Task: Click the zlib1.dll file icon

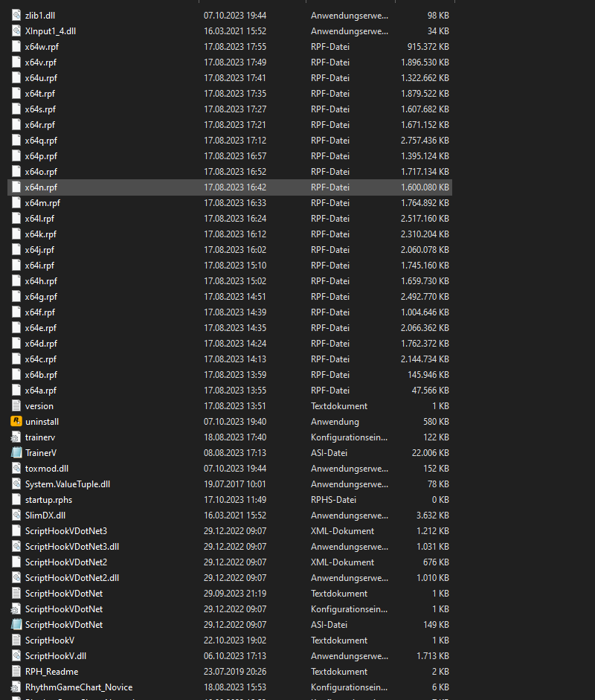Action: pos(16,15)
